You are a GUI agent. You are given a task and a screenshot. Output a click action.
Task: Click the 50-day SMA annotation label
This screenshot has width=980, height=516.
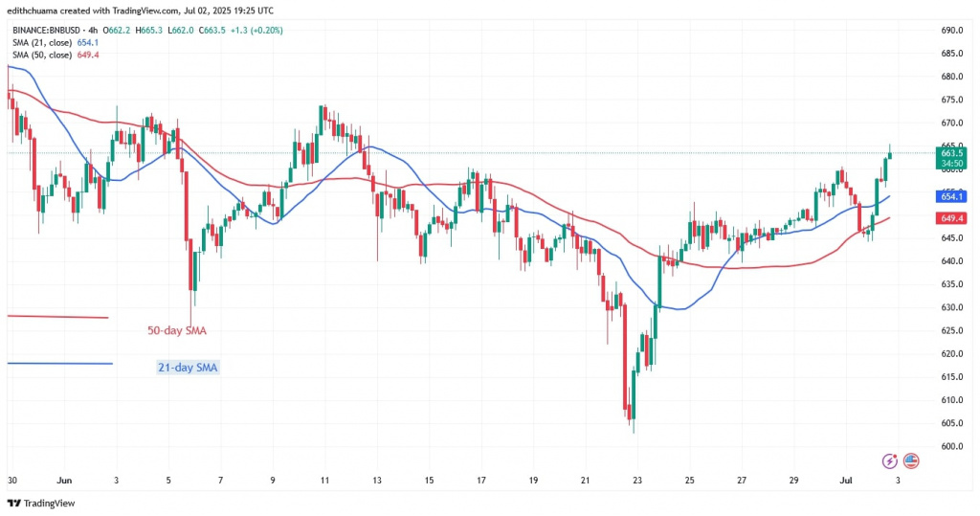(x=177, y=330)
